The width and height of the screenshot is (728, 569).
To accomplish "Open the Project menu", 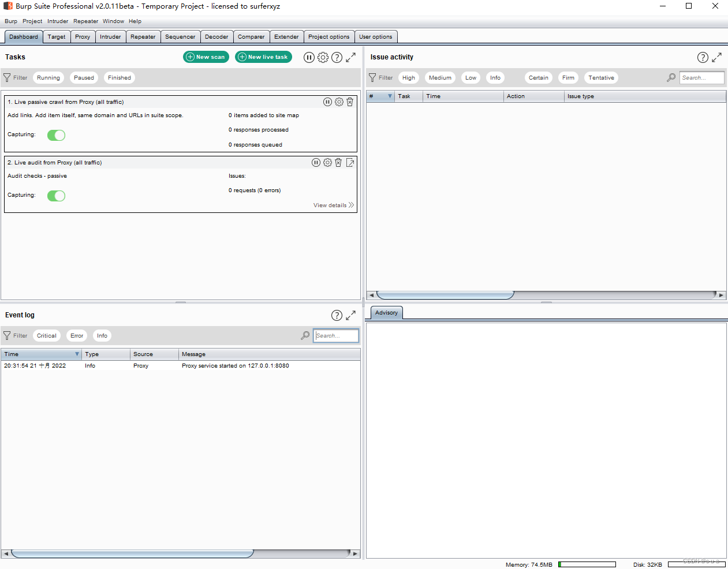I will point(32,21).
